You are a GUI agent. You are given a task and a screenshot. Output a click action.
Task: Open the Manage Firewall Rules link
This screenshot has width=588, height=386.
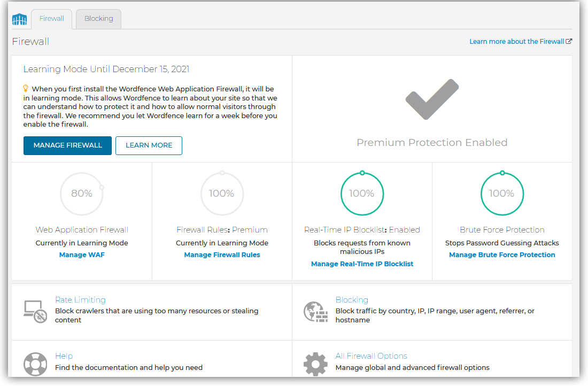pyautogui.click(x=222, y=254)
